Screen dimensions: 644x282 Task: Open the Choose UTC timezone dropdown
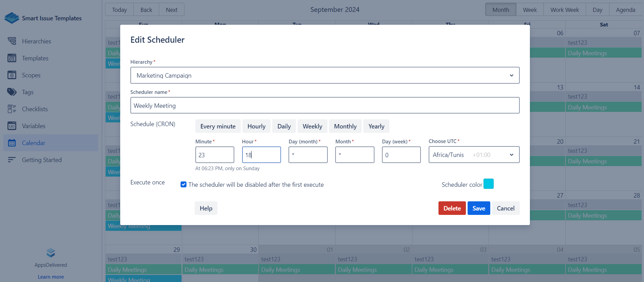pyautogui.click(x=474, y=155)
